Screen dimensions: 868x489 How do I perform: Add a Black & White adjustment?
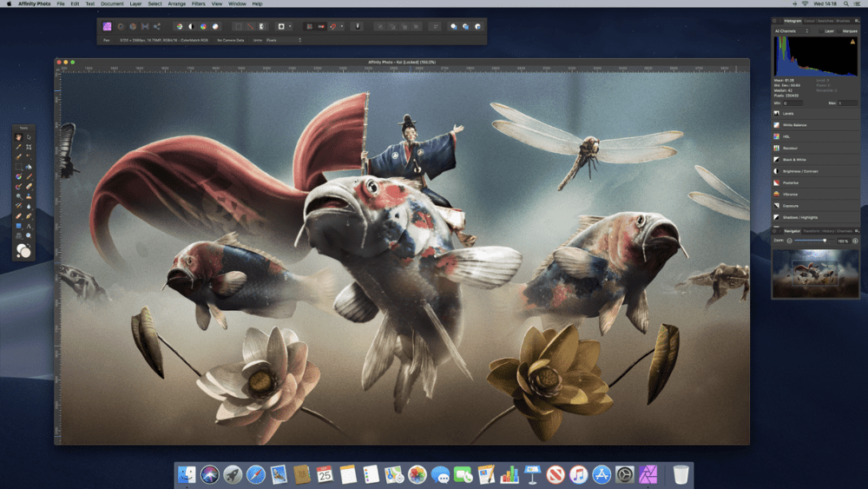point(816,160)
